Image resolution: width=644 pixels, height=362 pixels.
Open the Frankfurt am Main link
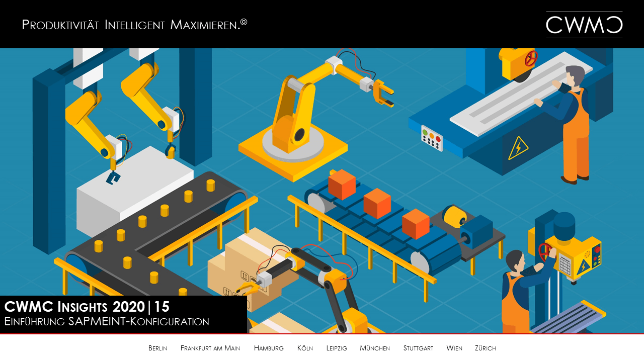(x=210, y=348)
